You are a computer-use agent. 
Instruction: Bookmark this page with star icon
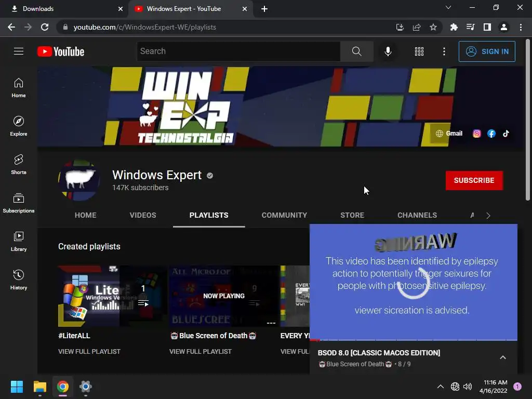click(x=433, y=27)
